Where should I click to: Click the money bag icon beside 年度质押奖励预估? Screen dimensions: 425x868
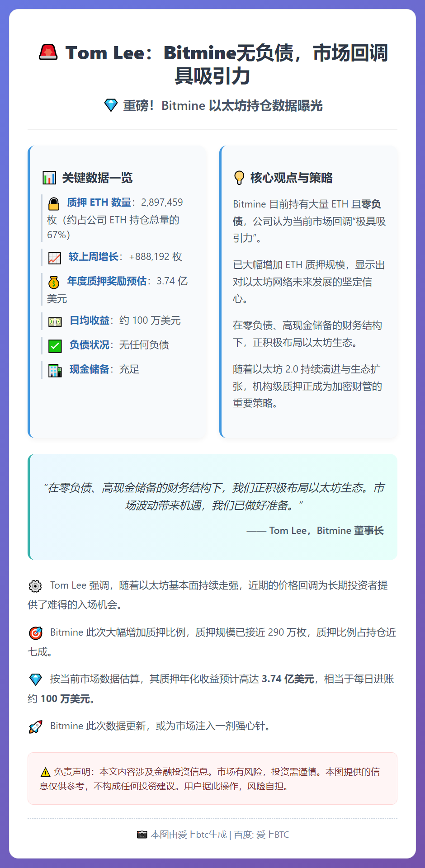click(54, 283)
